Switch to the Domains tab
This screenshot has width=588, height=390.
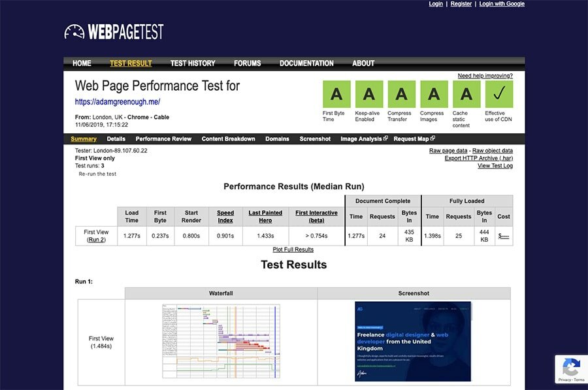tap(277, 138)
